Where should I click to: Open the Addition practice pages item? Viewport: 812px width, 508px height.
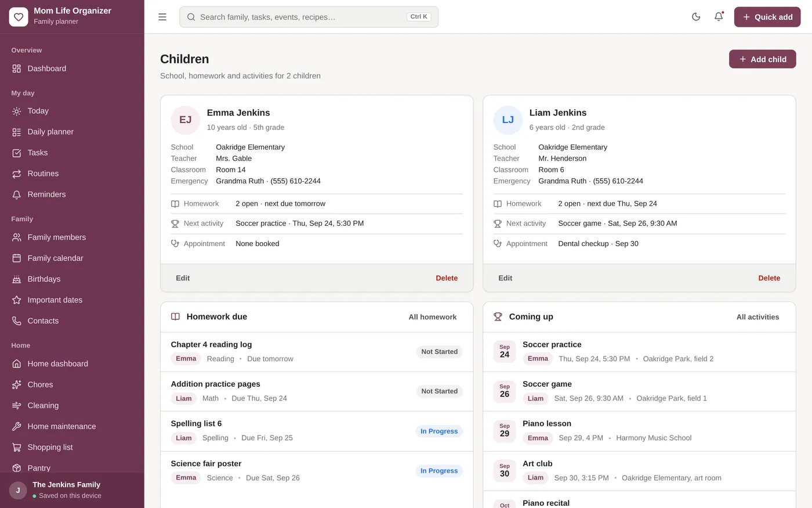(x=317, y=392)
